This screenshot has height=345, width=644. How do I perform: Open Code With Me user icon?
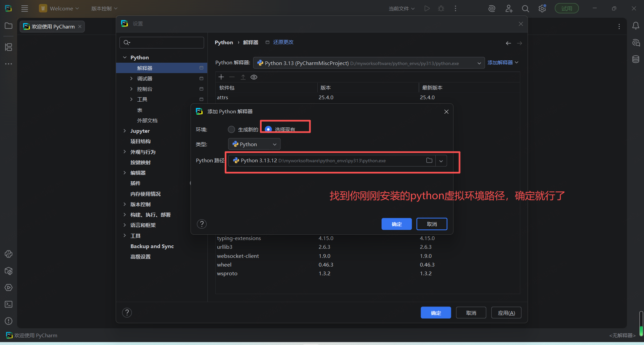pyautogui.click(x=509, y=9)
